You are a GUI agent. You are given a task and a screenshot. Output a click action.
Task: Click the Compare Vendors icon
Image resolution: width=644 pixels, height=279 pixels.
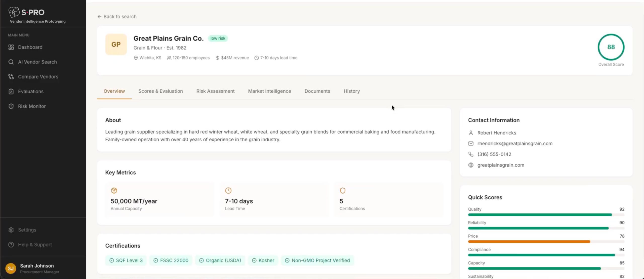tap(11, 77)
